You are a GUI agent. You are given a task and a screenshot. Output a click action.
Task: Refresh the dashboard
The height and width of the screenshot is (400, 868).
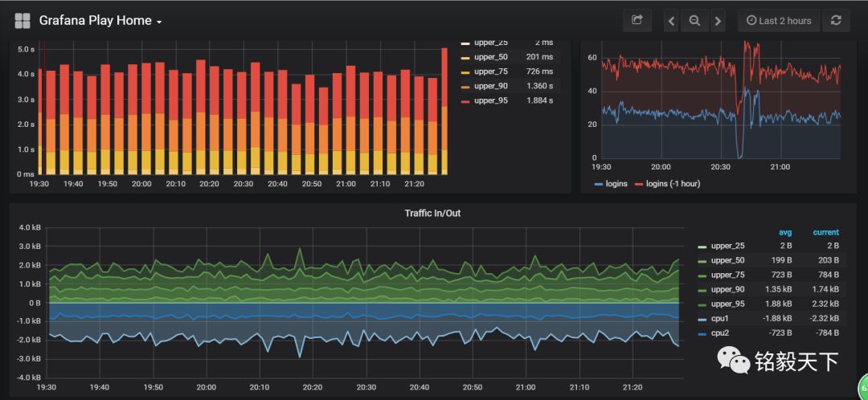click(836, 20)
